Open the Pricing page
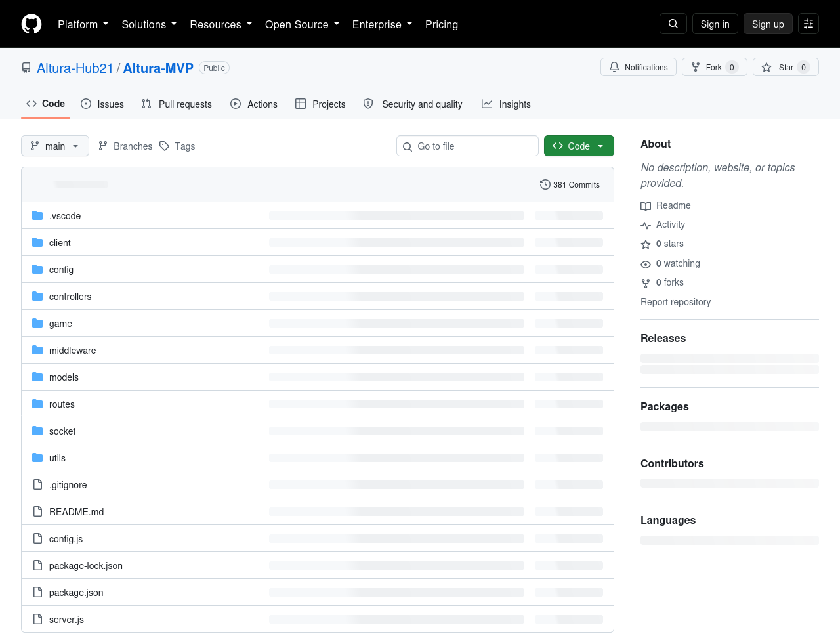Screen dimensions: 840x640 pyautogui.click(x=442, y=24)
